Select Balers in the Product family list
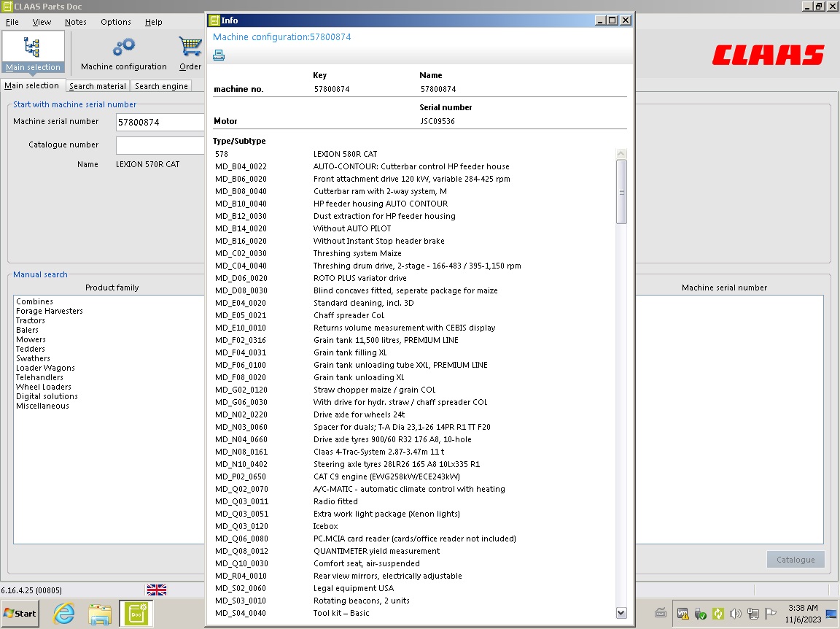The height and width of the screenshot is (629, 840). (x=27, y=330)
